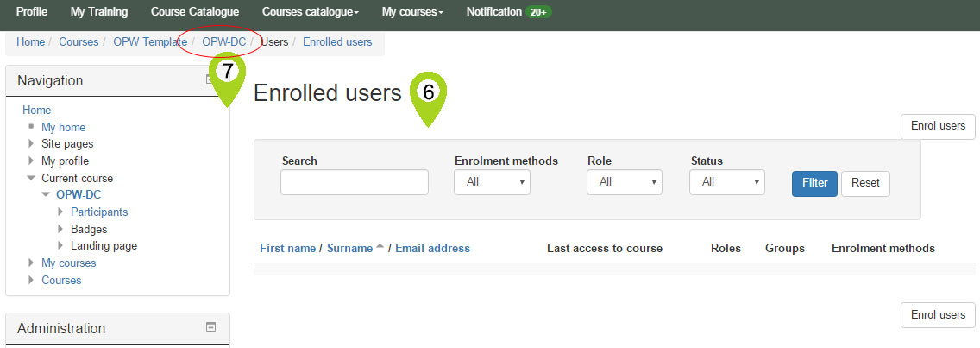The width and height of the screenshot is (980, 348).
Task: Click into the Search text field
Action: click(354, 182)
